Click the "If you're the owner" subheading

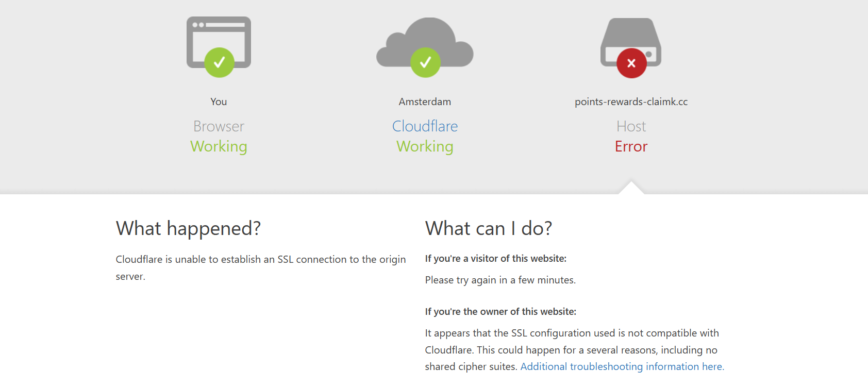coord(500,311)
